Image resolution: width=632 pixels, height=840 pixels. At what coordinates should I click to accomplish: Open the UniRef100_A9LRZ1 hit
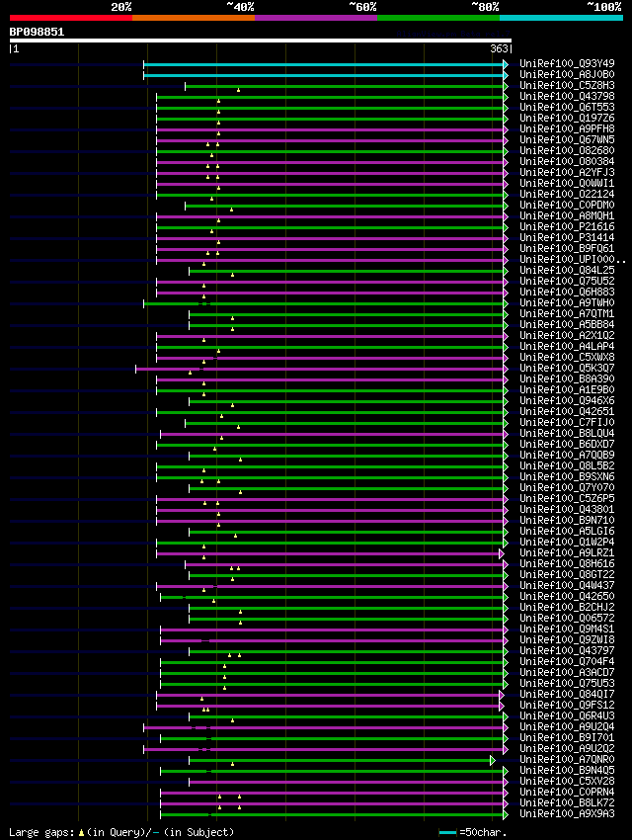click(567, 552)
